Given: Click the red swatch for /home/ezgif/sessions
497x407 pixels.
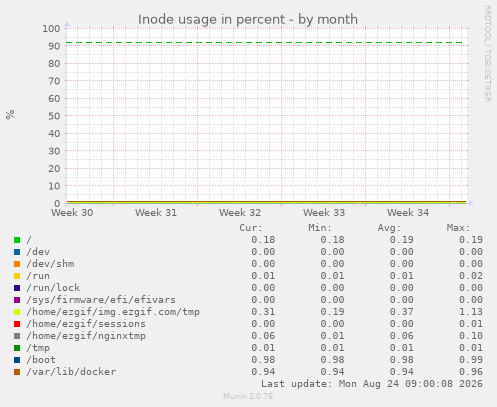Looking at the screenshot, I should 17,324.
